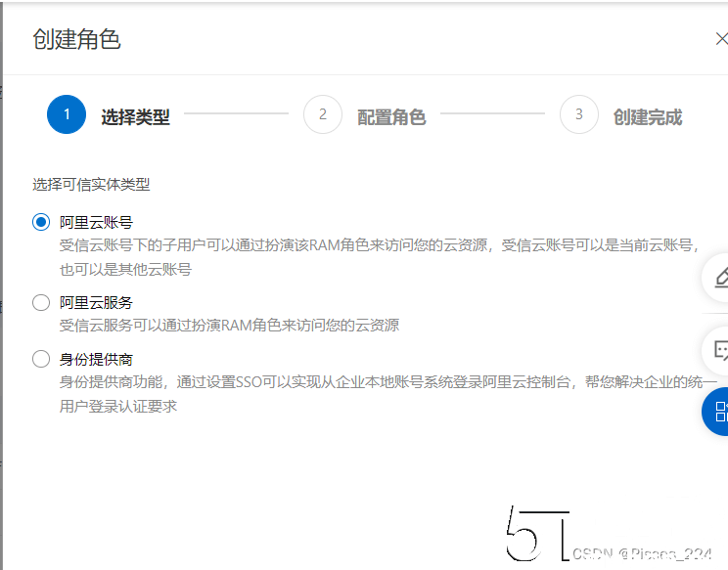Click description starting 受信云账号下的子用户
Viewport: 728px width, 570px height.
(x=380, y=244)
